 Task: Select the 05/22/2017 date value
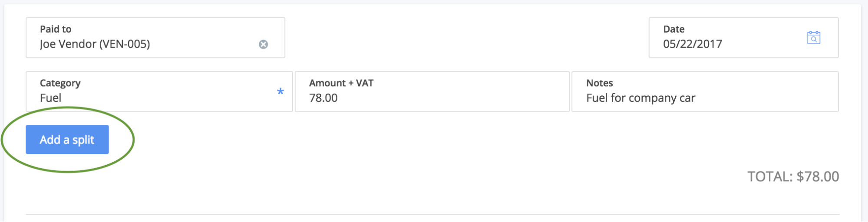click(693, 44)
